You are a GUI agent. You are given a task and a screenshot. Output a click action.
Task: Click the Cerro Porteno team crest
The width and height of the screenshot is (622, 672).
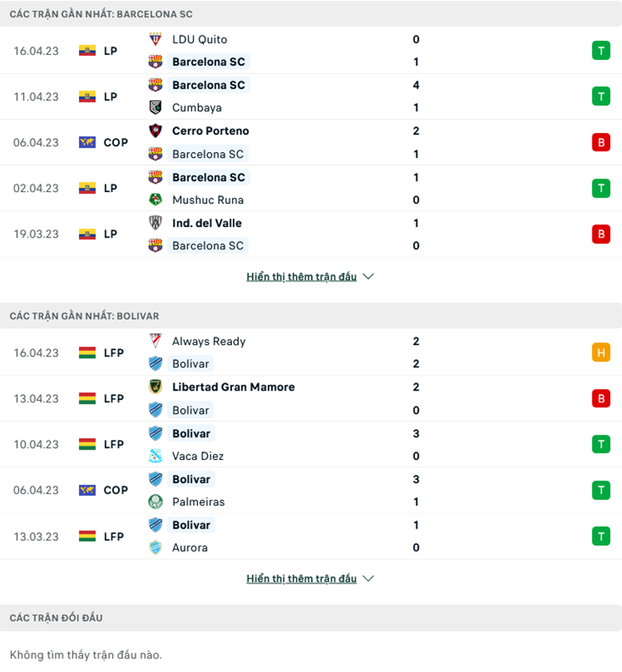tap(155, 131)
